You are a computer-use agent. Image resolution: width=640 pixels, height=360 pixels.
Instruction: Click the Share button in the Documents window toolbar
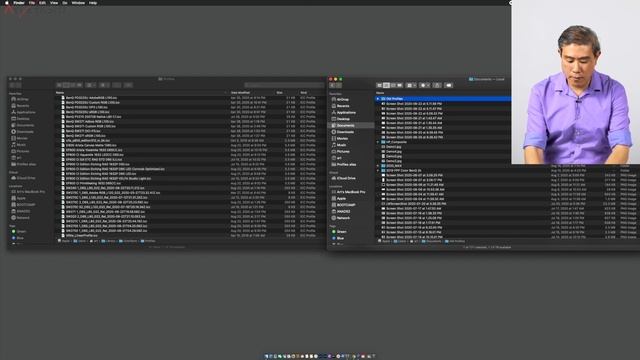(437, 85)
